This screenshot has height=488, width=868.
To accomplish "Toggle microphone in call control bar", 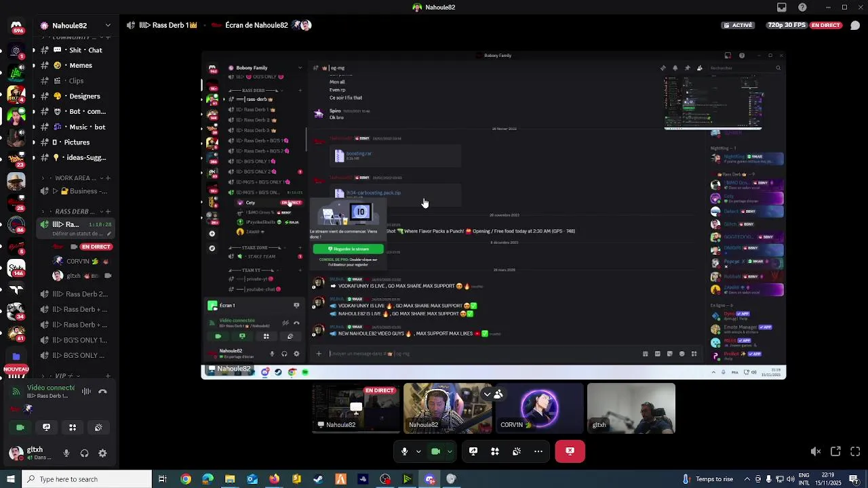I will pos(404,451).
